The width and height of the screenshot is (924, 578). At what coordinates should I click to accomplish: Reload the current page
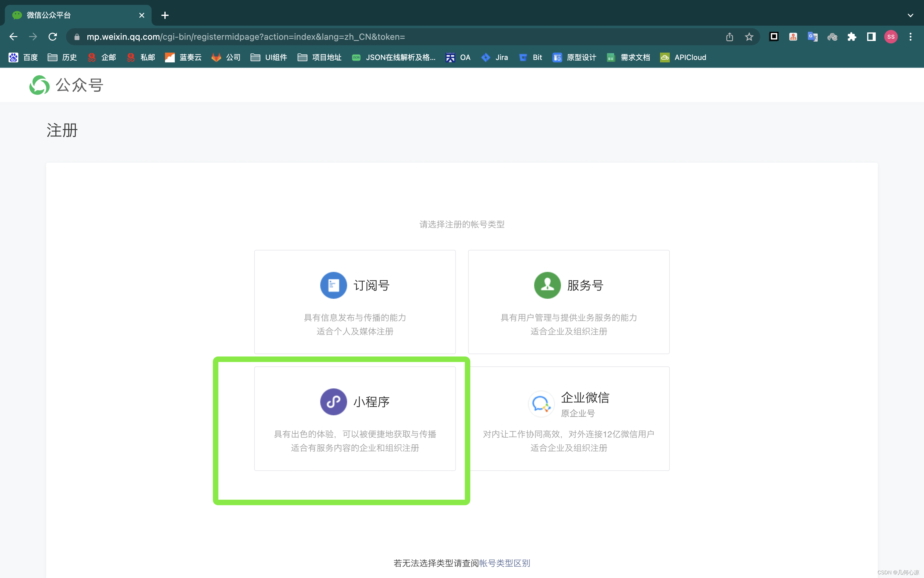tap(53, 37)
